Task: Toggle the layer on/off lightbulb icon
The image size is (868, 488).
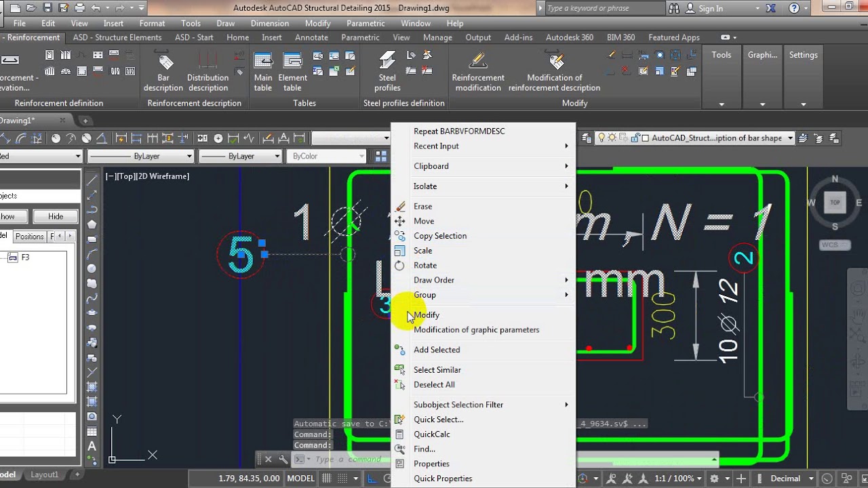Action: (x=601, y=138)
